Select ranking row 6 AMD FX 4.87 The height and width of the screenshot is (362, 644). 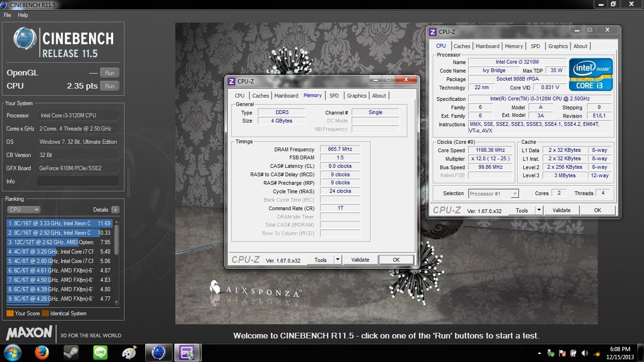pyautogui.click(x=59, y=271)
